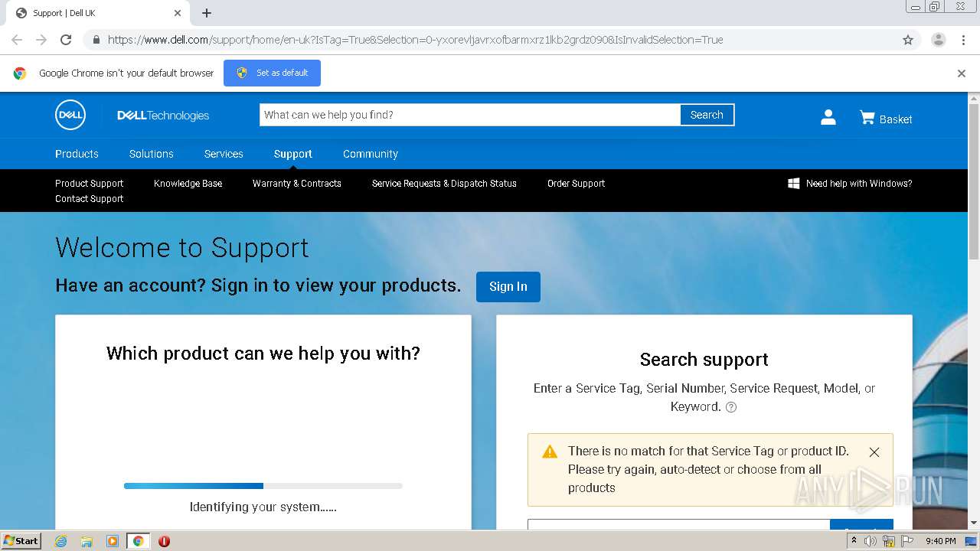Open the Chrome profile avatar
Image resolution: width=980 pixels, height=551 pixels.
(938, 40)
